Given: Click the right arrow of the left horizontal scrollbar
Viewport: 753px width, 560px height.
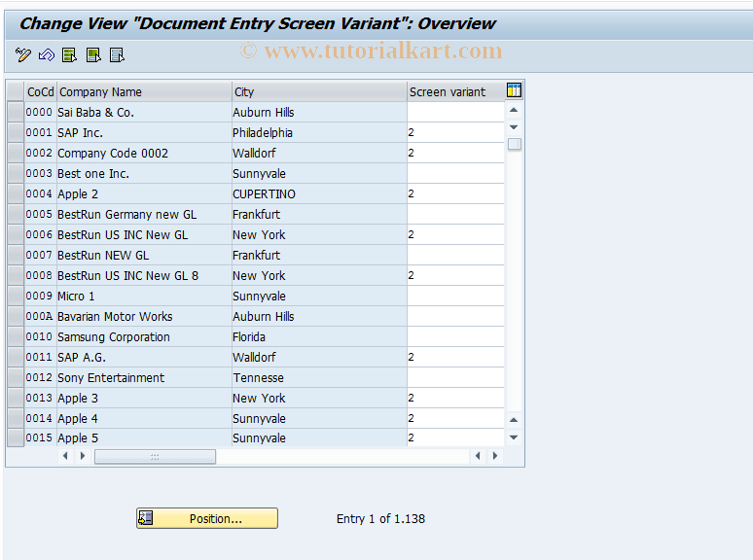Looking at the screenshot, I should [x=83, y=456].
